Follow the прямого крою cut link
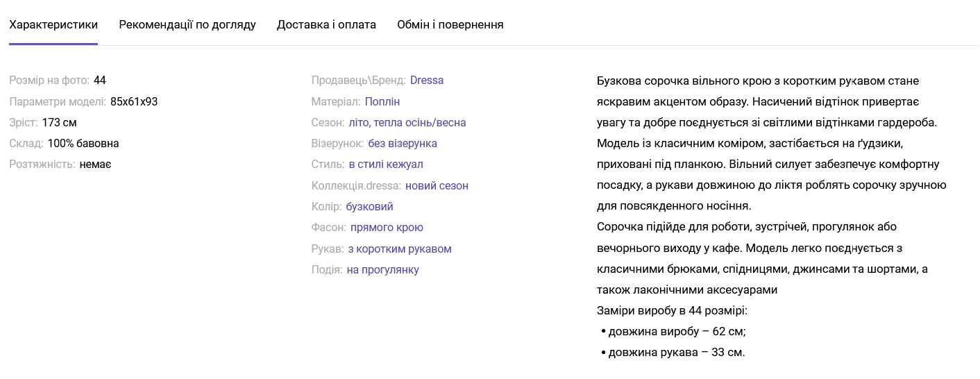 point(387,228)
